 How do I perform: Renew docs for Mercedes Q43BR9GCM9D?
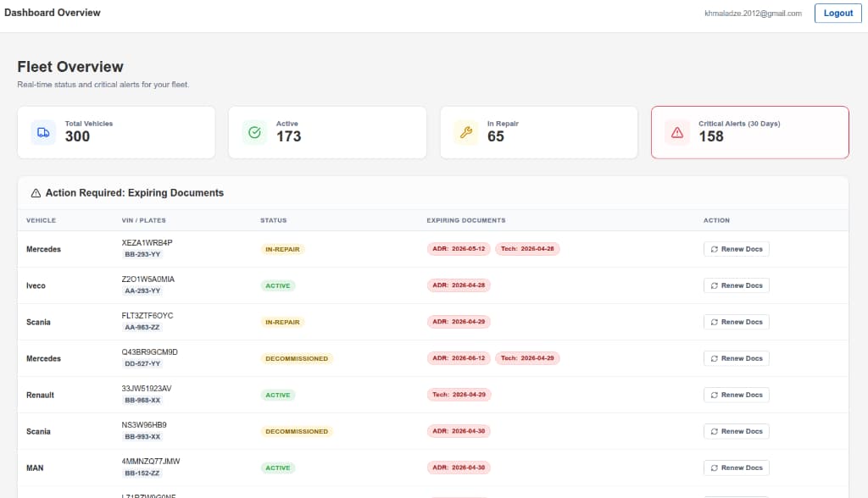click(x=737, y=358)
